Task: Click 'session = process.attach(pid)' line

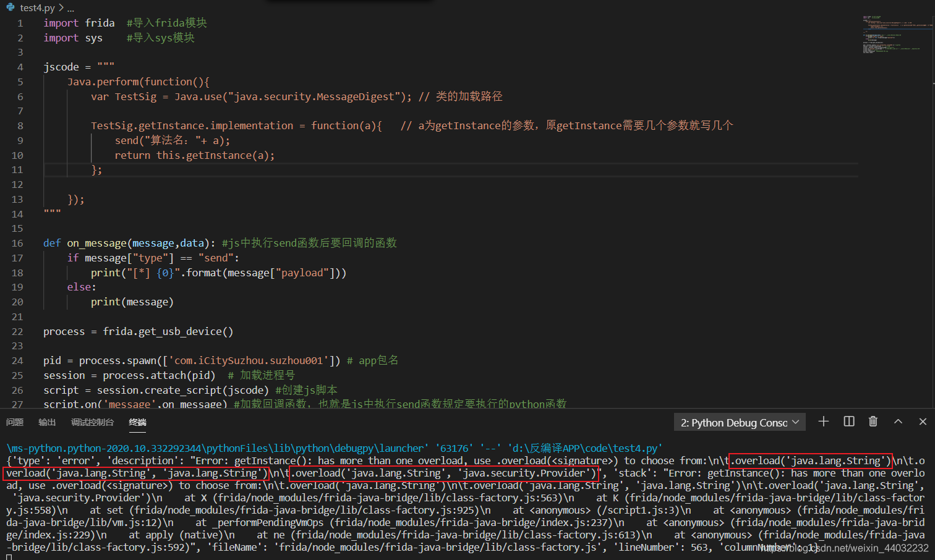Action: pos(129,376)
